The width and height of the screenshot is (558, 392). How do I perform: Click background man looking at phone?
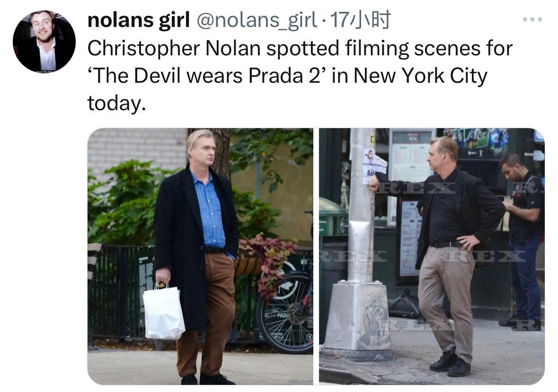523,242
